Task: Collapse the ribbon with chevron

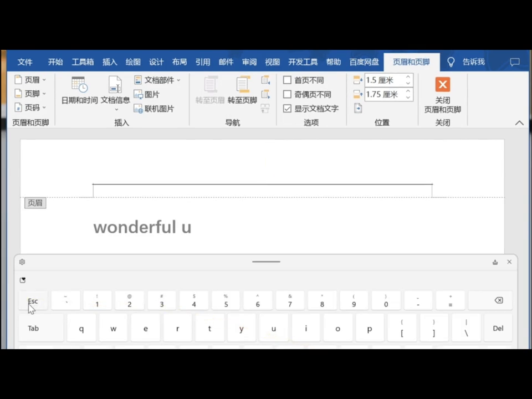Action: pyautogui.click(x=519, y=123)
